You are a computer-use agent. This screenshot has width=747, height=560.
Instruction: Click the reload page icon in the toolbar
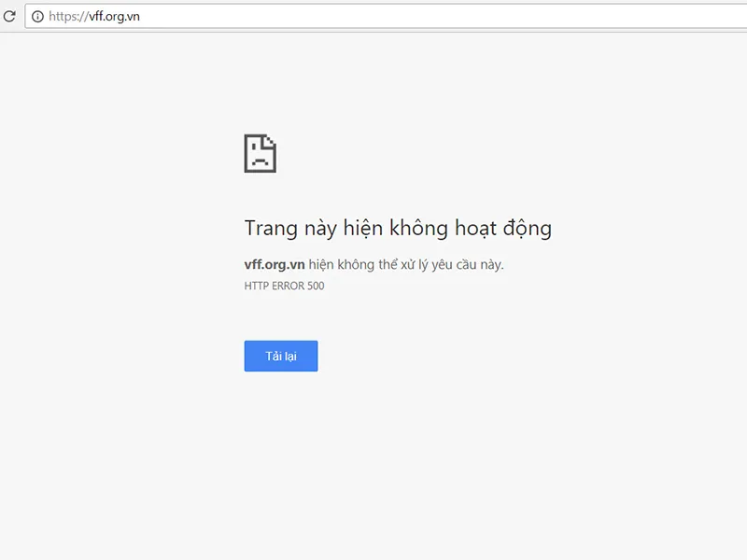click(x=9, y=17)
